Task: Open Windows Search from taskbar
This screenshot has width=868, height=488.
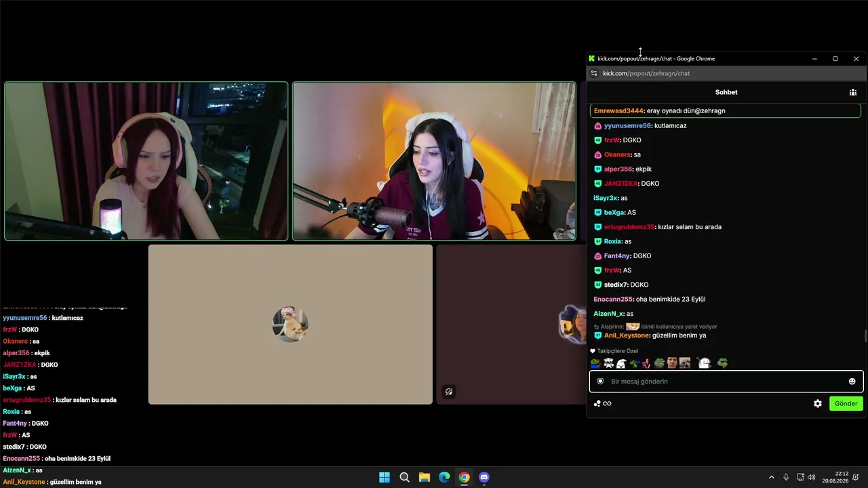Action: [404, 477]
